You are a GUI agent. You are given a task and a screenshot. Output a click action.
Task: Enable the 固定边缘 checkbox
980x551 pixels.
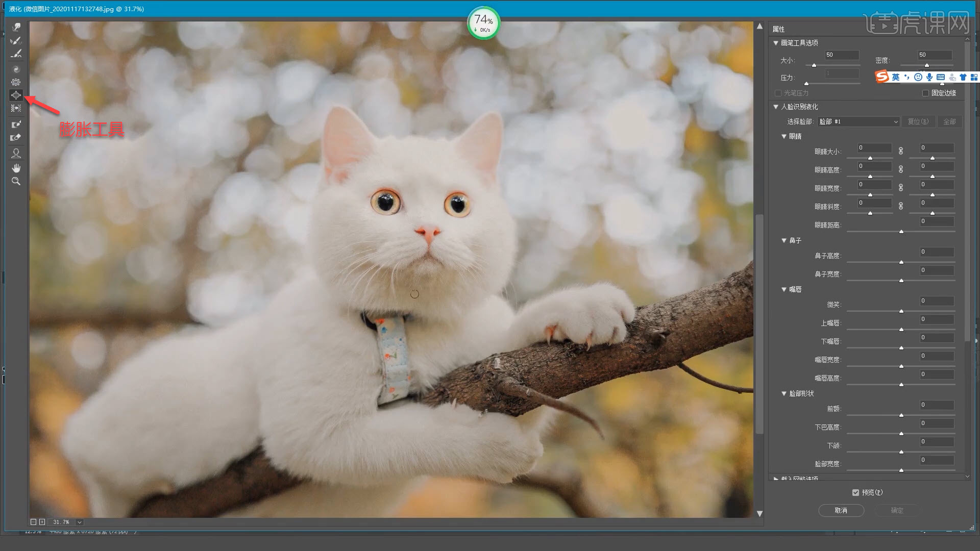pos(925,93)
